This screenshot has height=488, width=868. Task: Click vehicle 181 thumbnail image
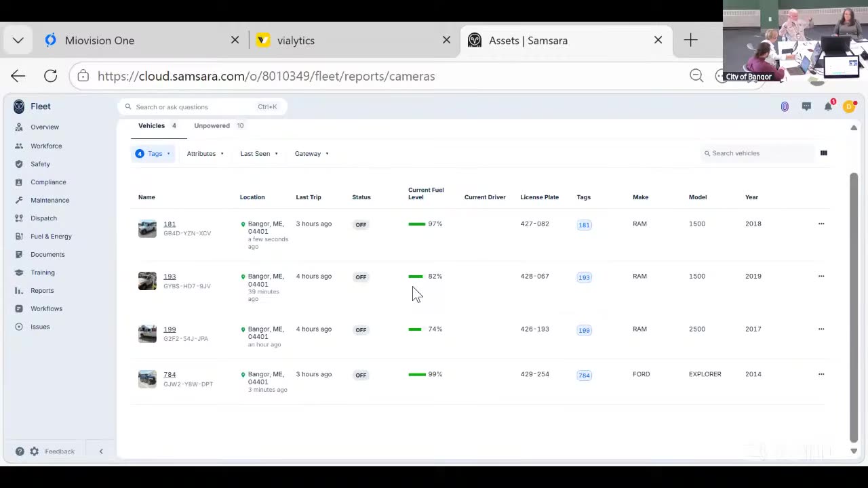click(x=147, y=228)
